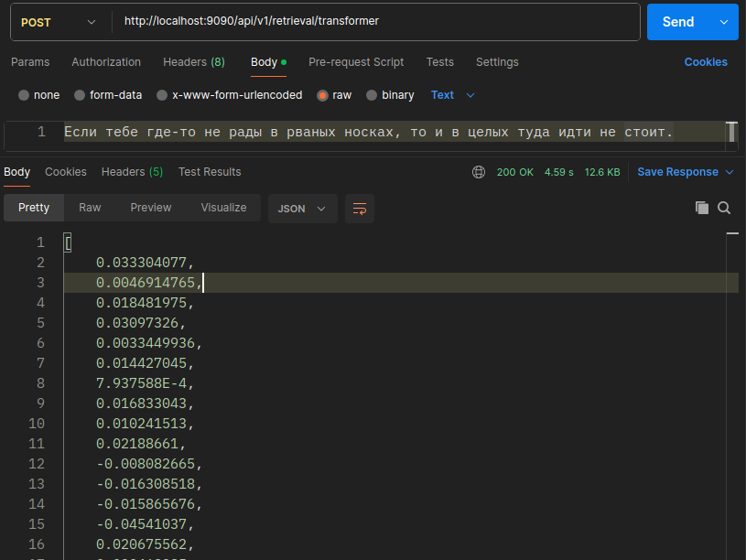Select x-www-form-urlencoded body type
Image resolution: width=746 pixels, height=560 pixels.
tap(162, 95)
